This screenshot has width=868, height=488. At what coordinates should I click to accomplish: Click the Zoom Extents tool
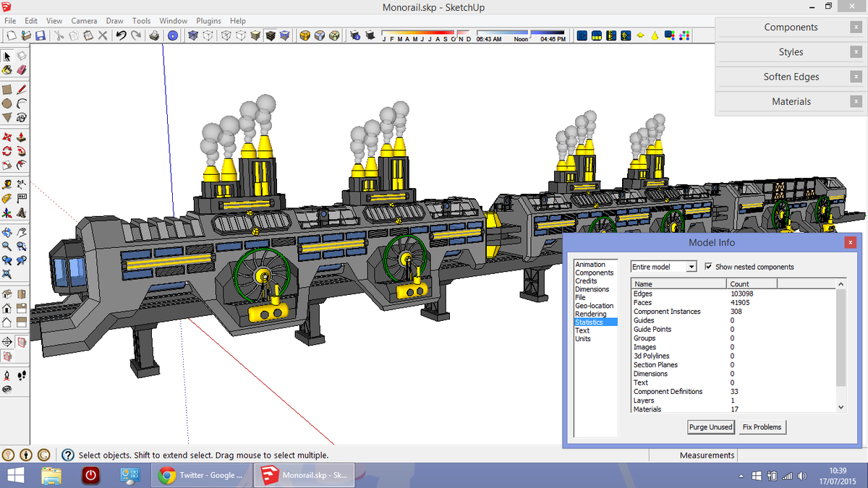[x=7, y=274]
